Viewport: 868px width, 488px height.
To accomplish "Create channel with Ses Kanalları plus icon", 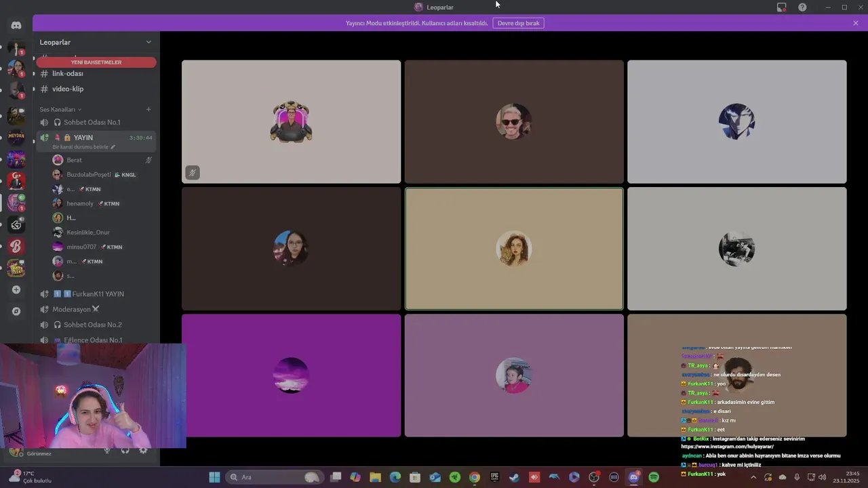I will point(149,109).
